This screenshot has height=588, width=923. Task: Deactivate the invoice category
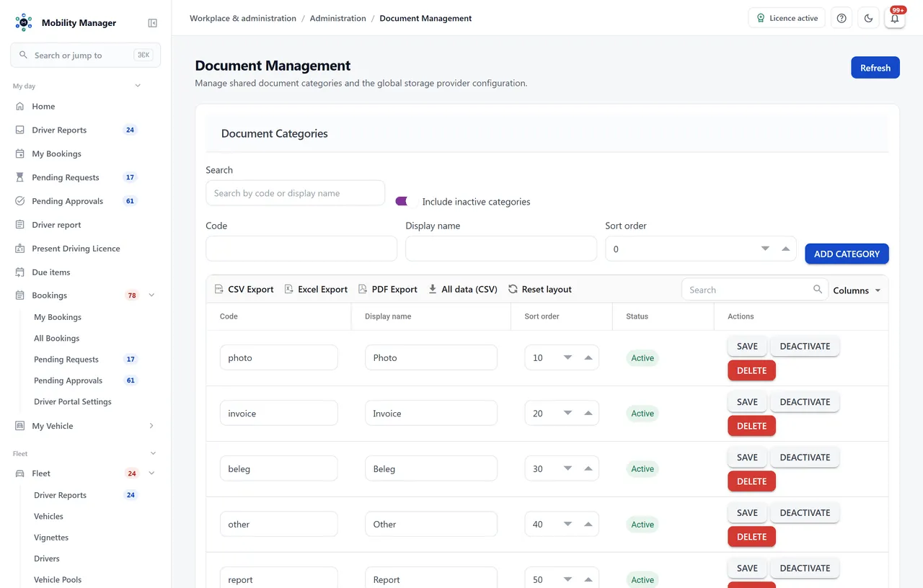click(805, 402)
